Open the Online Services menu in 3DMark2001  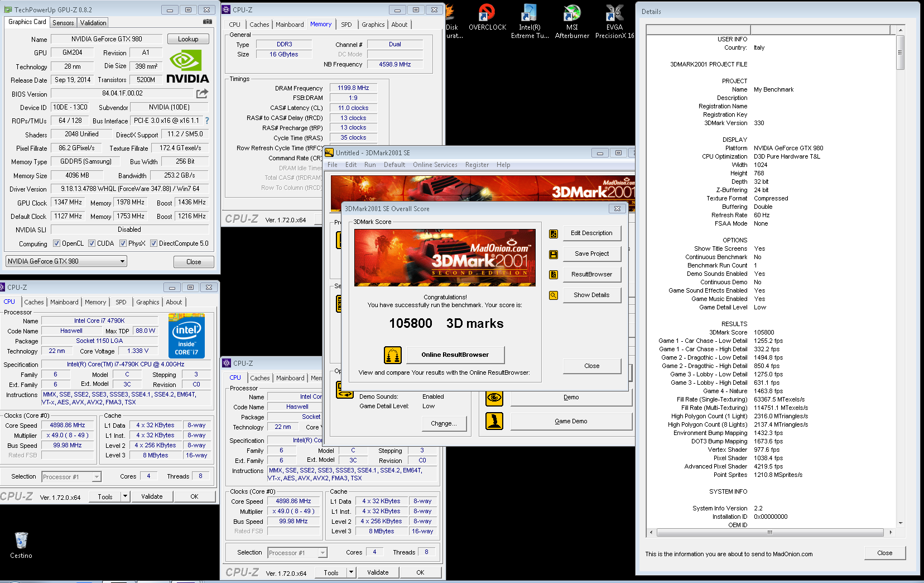[x=435, y=165]
